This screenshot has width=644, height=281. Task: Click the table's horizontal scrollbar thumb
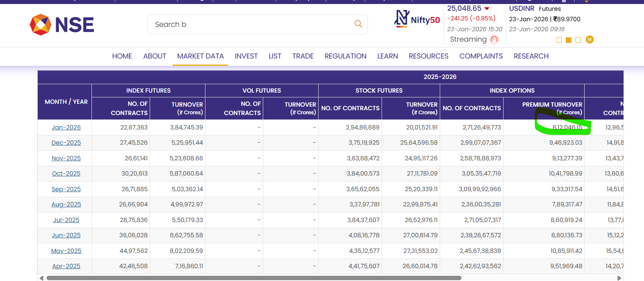[x=254, y=278]
